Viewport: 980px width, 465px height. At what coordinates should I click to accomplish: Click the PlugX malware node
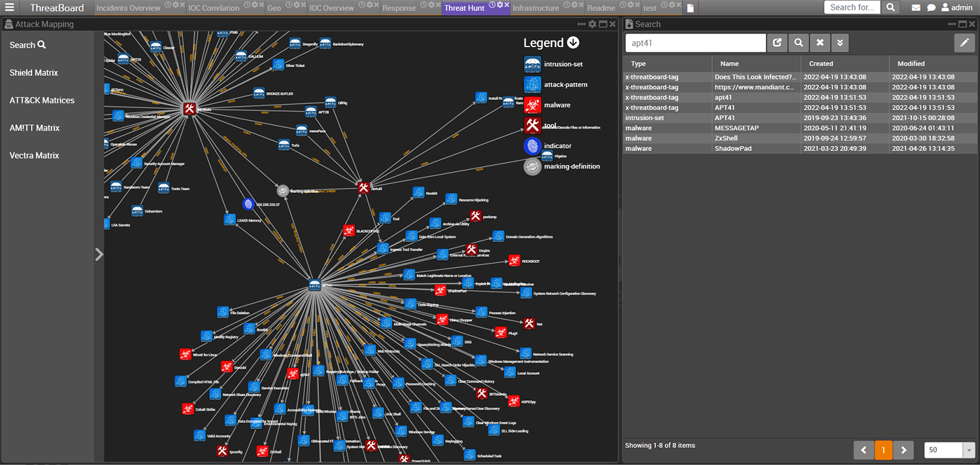[x=500, y=333]
